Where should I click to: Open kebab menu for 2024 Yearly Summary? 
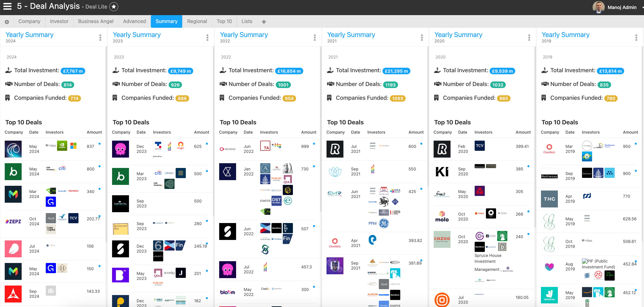pos(100,37)
